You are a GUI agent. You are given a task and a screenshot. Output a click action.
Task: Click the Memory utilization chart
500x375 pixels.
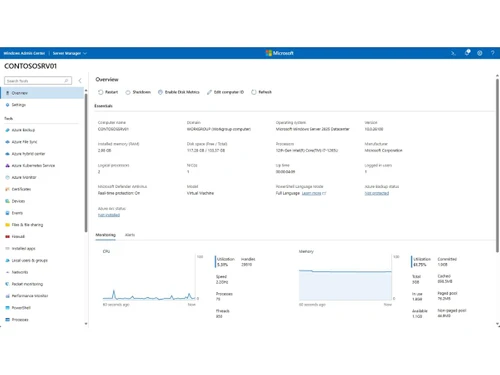click(x=345, y=278)
